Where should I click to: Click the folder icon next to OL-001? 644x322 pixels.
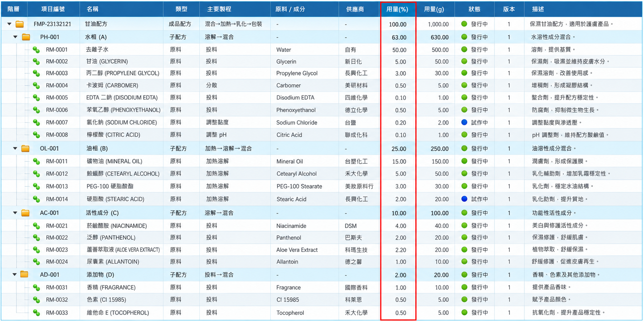point(25,148)
